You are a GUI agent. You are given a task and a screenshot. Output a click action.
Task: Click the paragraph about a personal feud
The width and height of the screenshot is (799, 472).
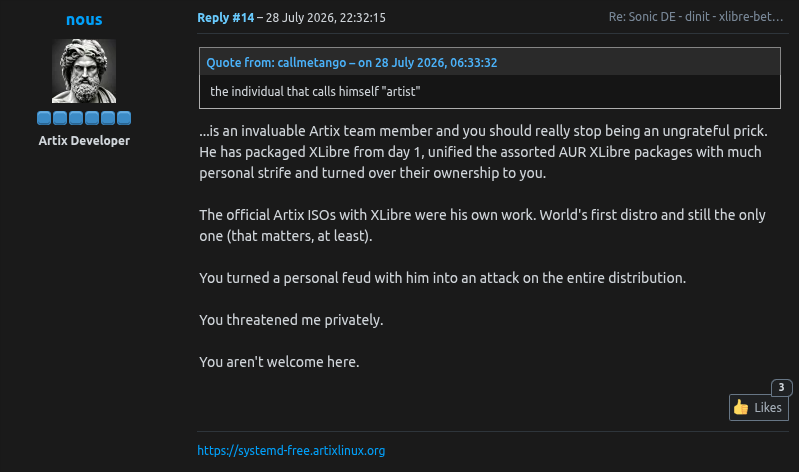coord(442,278)
